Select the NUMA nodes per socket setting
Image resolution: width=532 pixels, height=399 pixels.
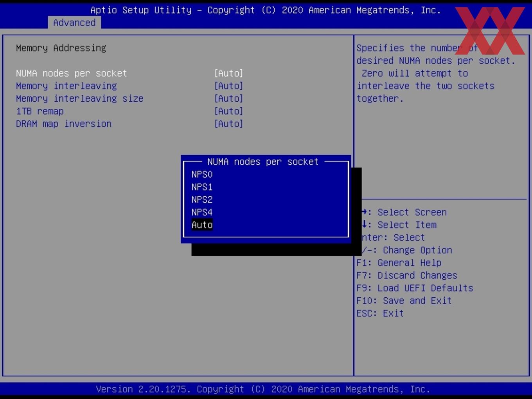[x=72, y=73]
